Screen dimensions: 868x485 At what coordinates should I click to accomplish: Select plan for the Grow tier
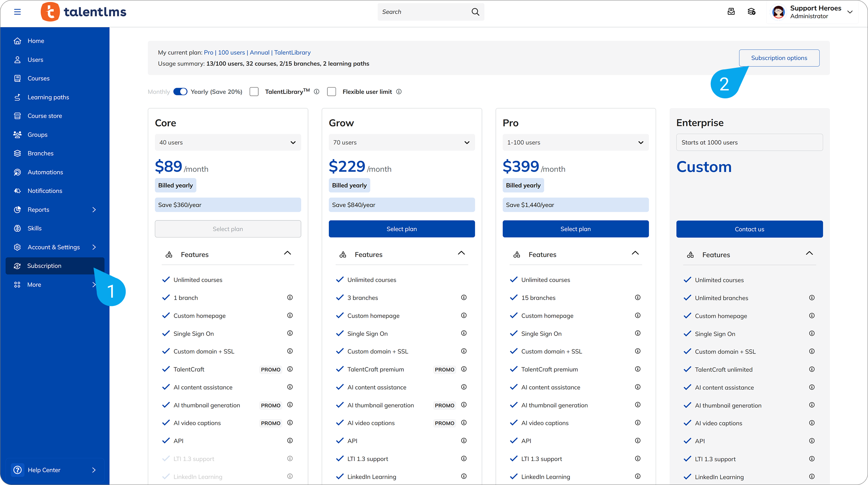click(x=402, y=229)
